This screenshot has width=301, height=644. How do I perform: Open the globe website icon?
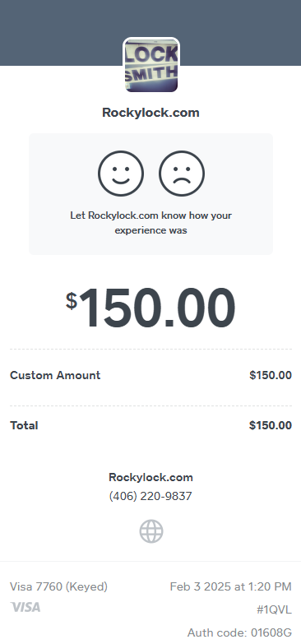151,531
